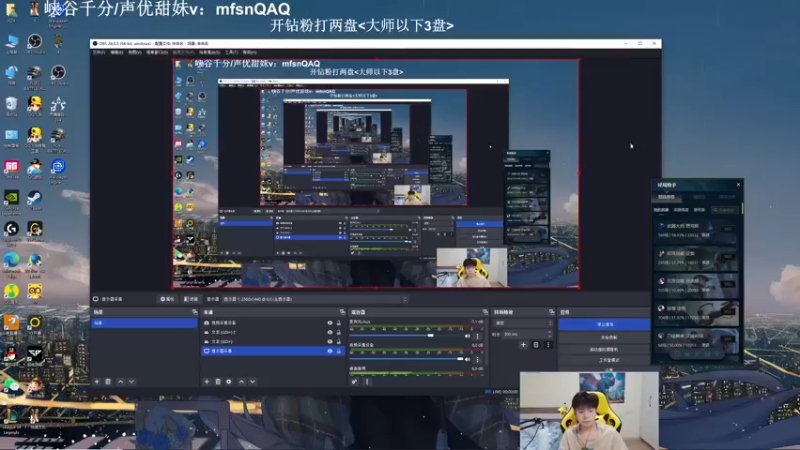The image size is (800, 450).
Task: Open source properties gear in Sources dock
Action: pyautogui.click(x=229, y=382)
